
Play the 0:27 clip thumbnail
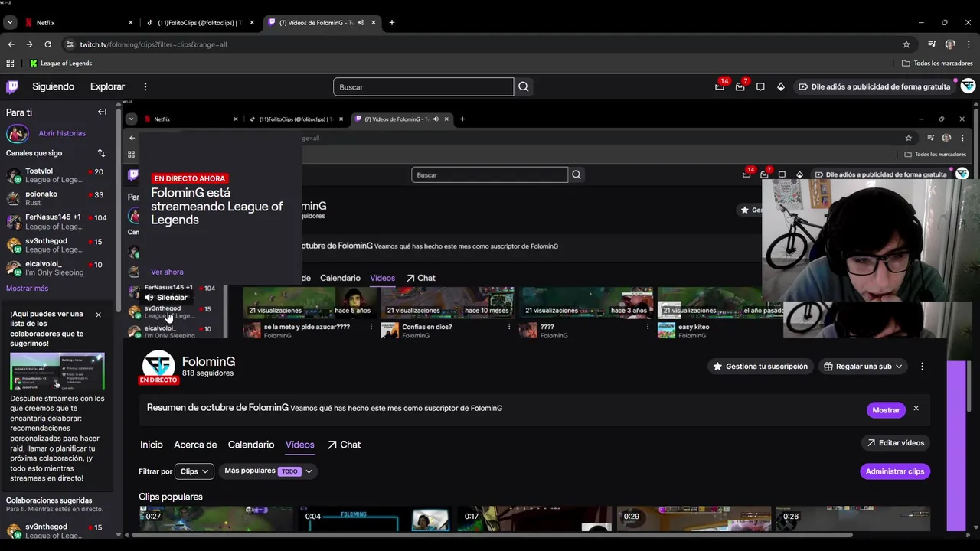(216, 518)
